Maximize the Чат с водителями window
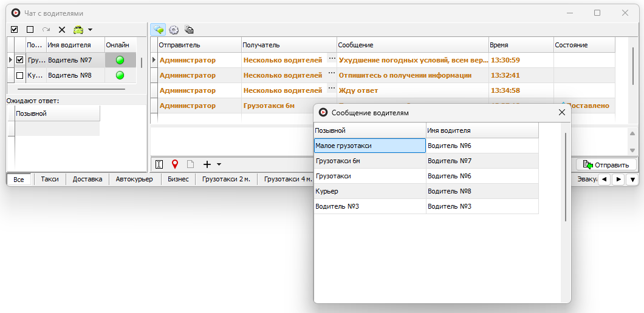644x313 pixels. [597, 13]
